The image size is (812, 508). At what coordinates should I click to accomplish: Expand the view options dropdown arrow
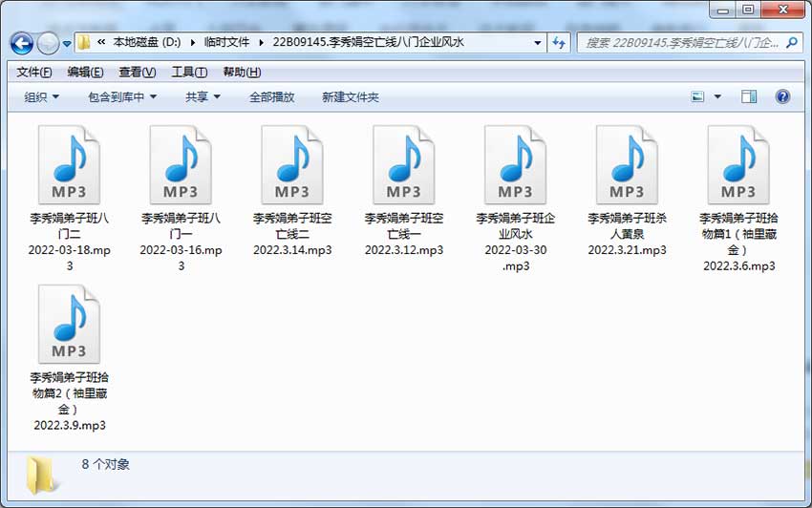[717, 96]
